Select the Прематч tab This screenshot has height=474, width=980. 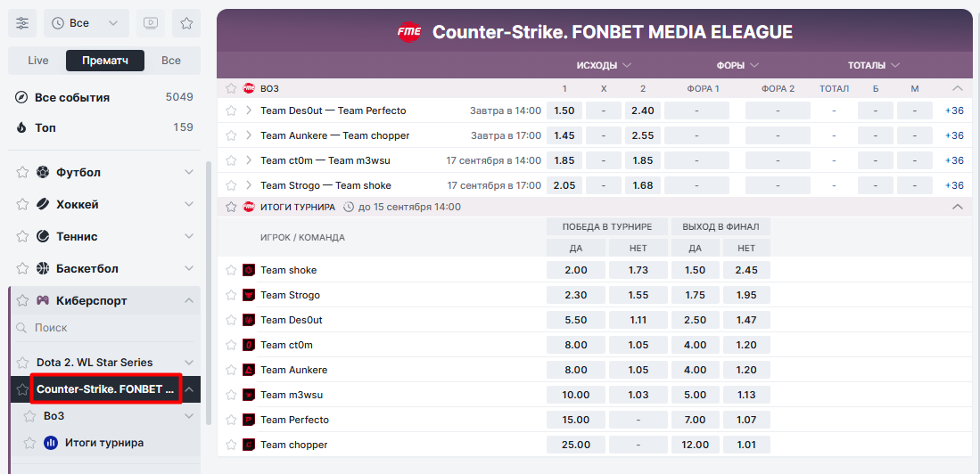click(x=105, y=61)
